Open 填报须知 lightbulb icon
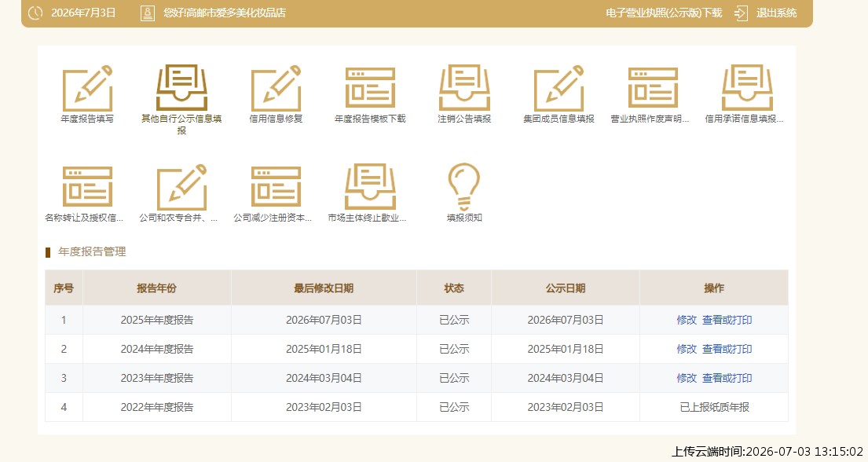The width and height of the screenshot is (868, 462). point(464,187)
